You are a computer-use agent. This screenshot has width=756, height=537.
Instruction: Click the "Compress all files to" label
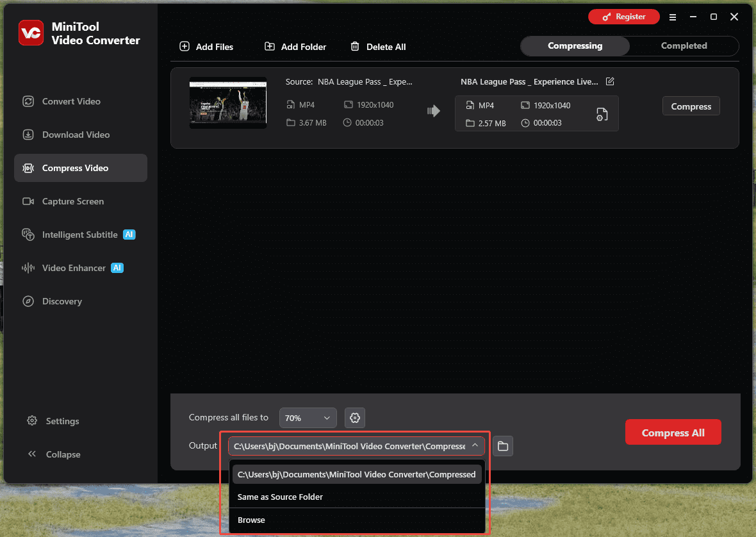coord(229,417)
